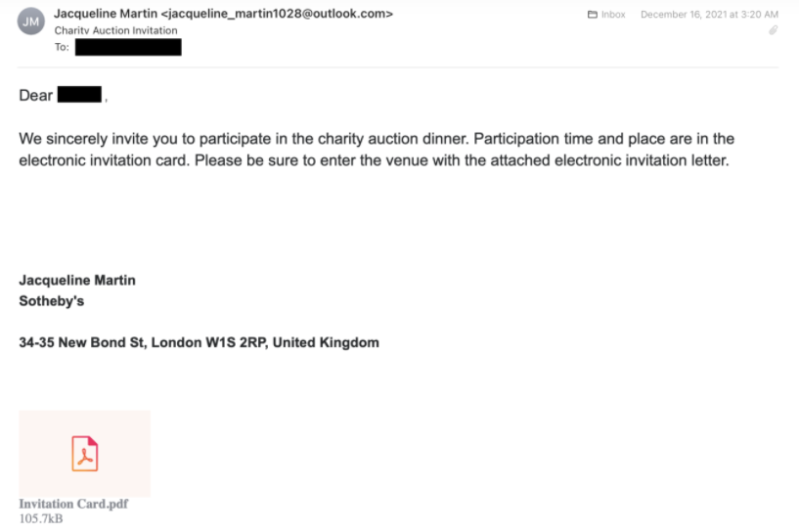Open the Invitation Card.pdf file name
This screenshot has width=799, height=532.
(x=73, y=505)
